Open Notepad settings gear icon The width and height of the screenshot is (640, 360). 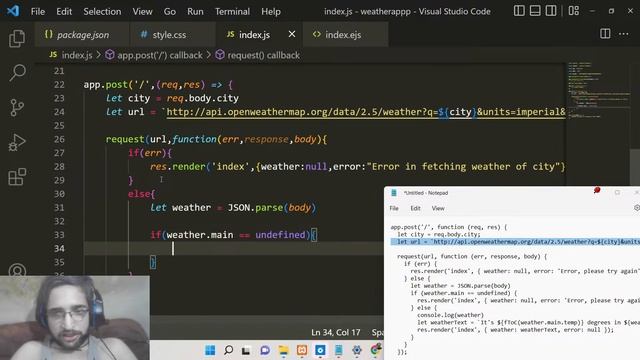(x=637, y=208)
